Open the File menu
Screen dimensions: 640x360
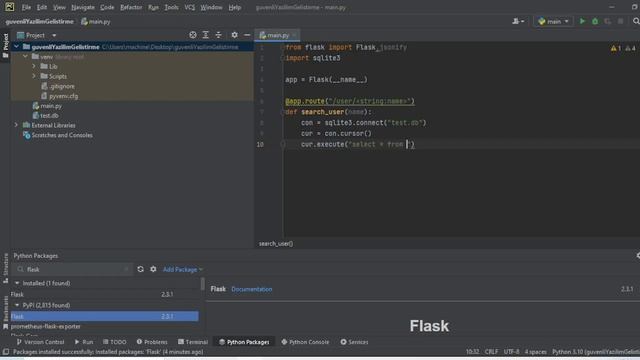pos(26,7)
